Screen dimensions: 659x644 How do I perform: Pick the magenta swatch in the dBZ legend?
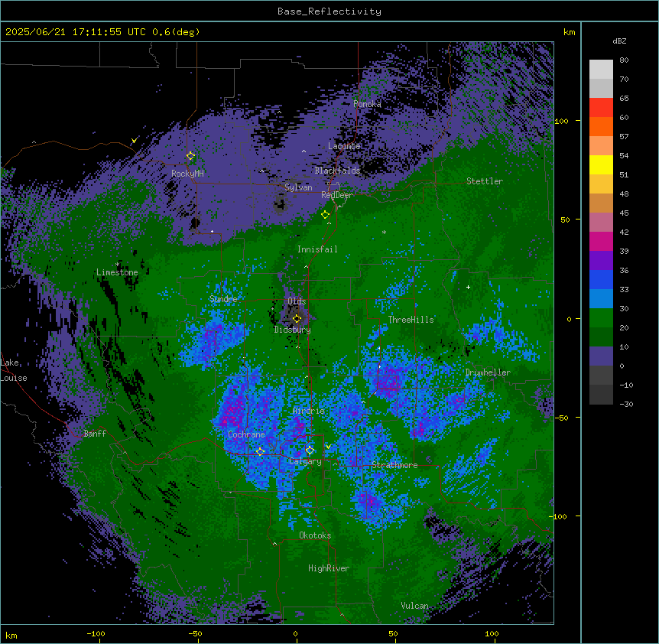[601, 241]
